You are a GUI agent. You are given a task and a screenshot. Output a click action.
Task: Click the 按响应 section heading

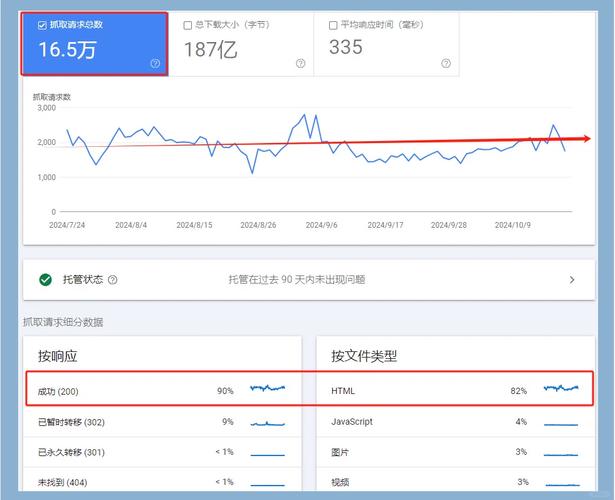(x=58, y=356)
